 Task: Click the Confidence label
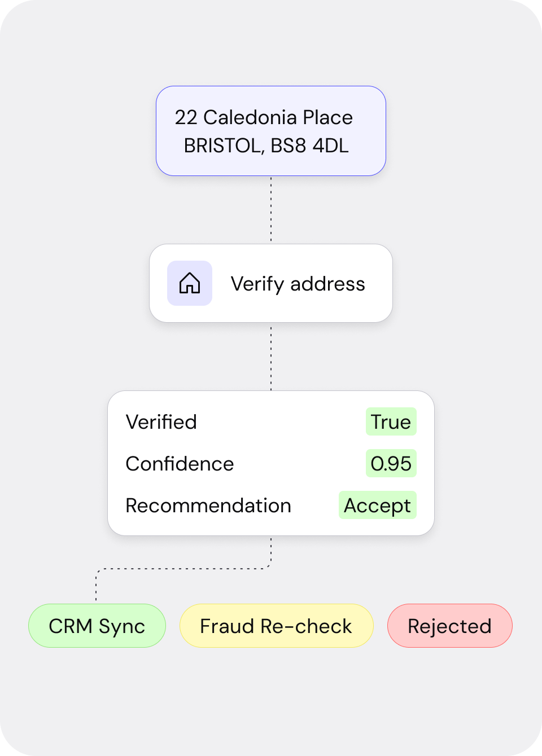pos(180,464)
